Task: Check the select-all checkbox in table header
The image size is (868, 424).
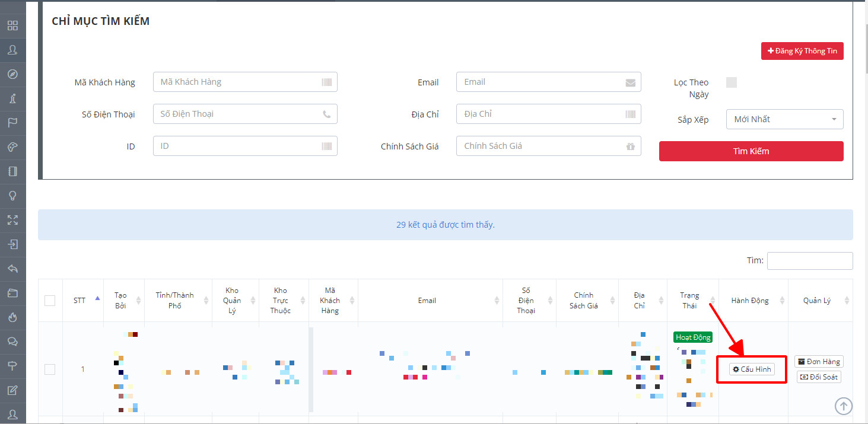Action: pyautogui.click(x=50, y=301)
